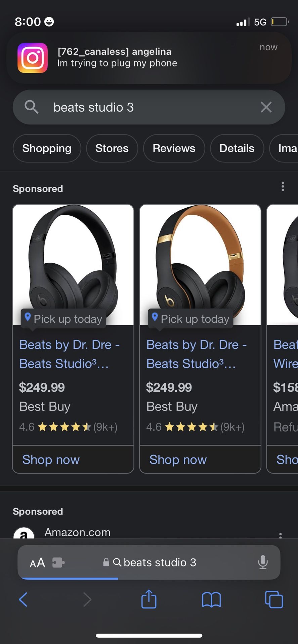Open the Safari bookmarks
This screenshot has width=298, height=644.
[211, 600]
